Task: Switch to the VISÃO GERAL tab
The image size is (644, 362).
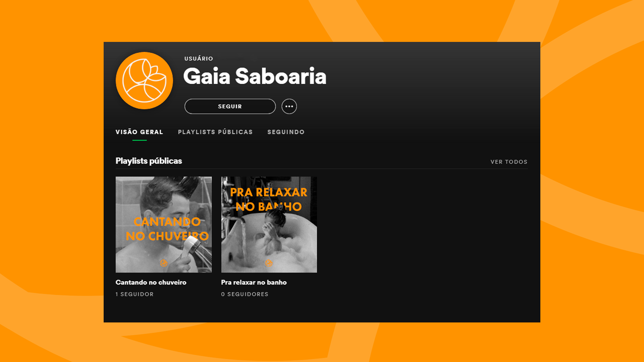Action: coord(140,132)
